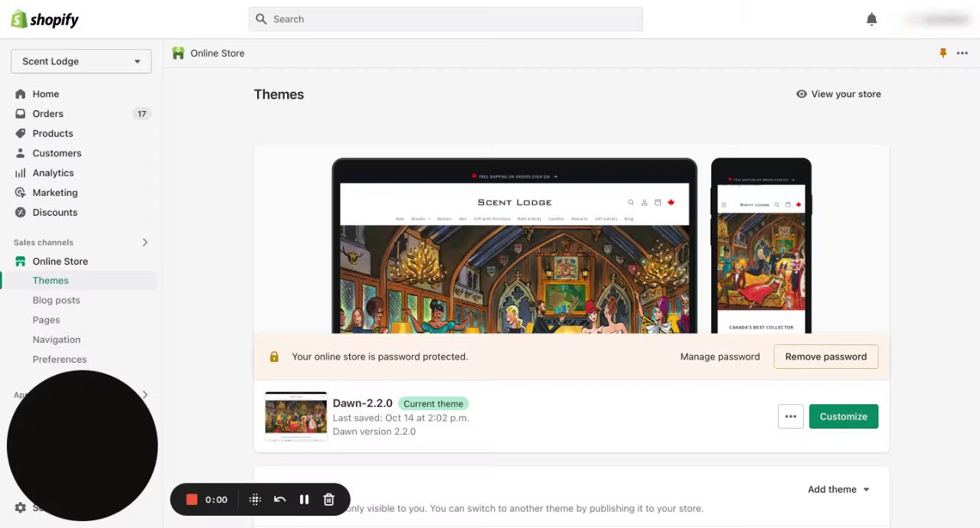Click Manage password link

720,357
